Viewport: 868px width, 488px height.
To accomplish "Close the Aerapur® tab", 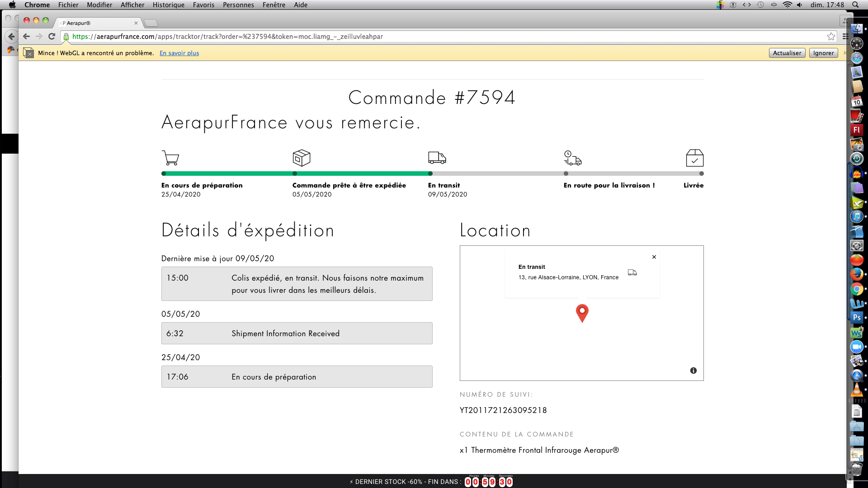I will tap(136, 23).
